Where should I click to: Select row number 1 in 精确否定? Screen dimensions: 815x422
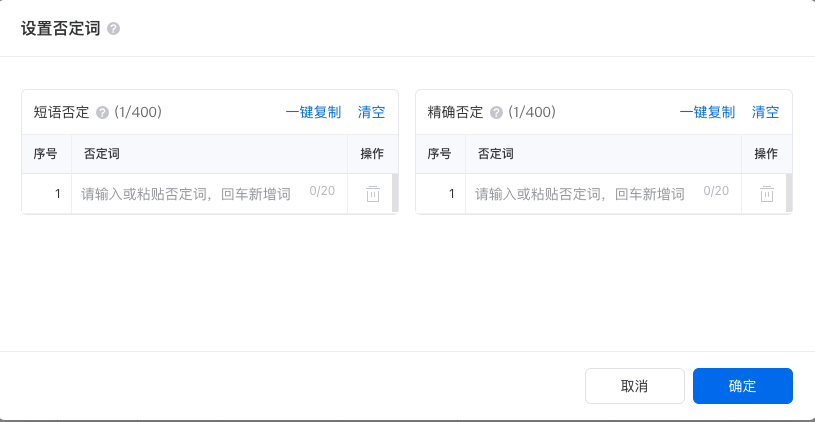pos(452,194)
